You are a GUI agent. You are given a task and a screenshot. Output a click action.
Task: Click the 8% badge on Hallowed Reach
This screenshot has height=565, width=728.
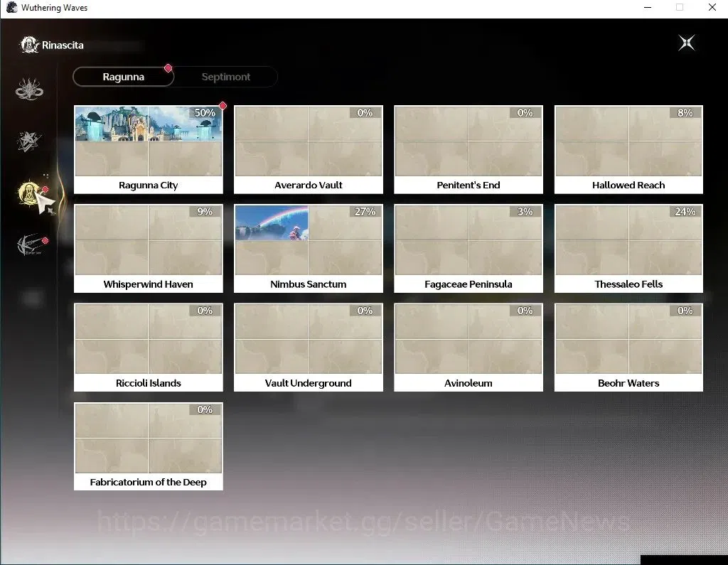685,112
